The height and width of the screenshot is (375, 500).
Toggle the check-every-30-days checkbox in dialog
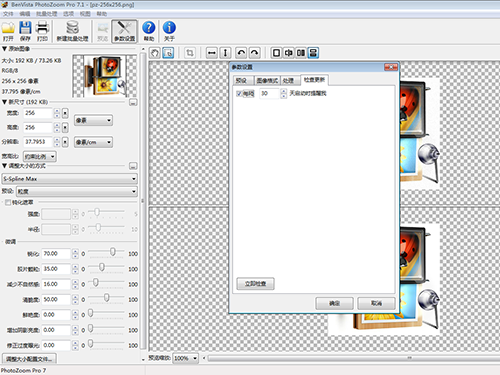point(239,94)
